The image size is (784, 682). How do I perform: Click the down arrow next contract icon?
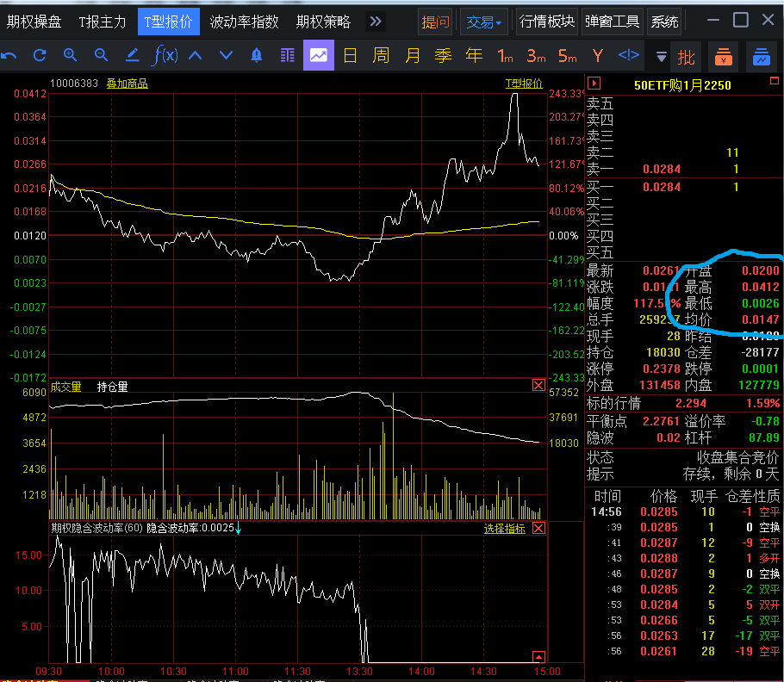click(x=226, y=55)
